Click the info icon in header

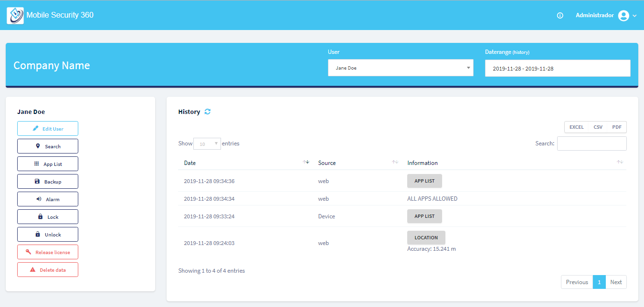[x=560, y=16]
